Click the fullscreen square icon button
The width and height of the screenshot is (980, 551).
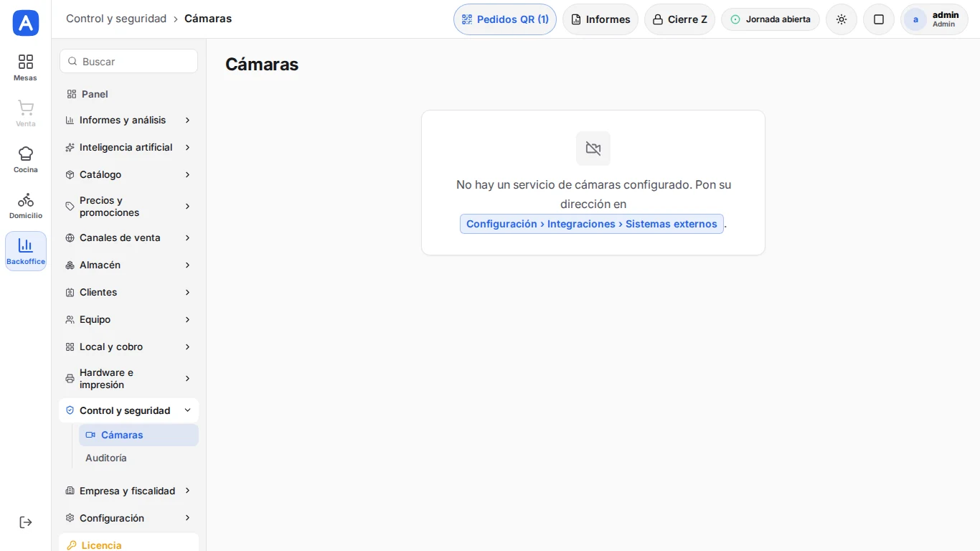879,19
